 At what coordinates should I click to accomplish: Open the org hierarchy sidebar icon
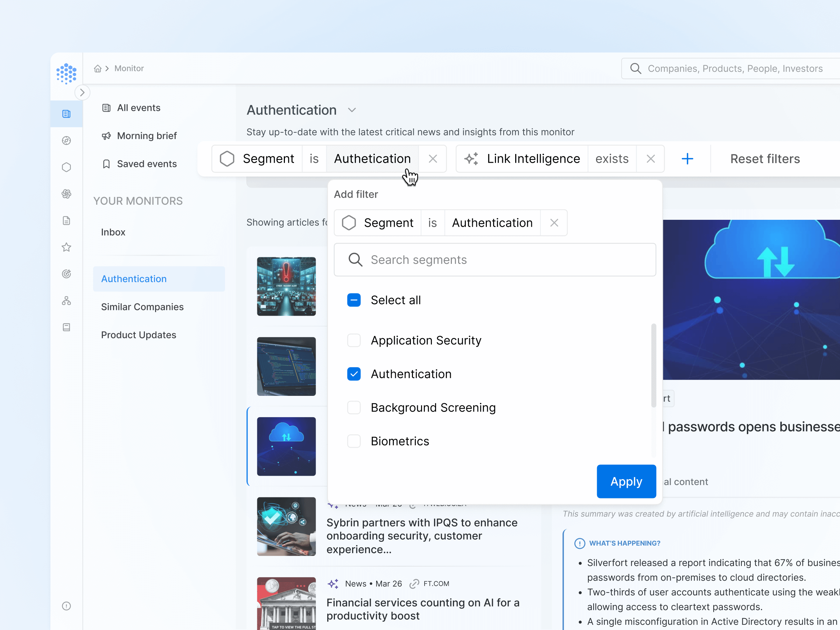click(66, 301)
